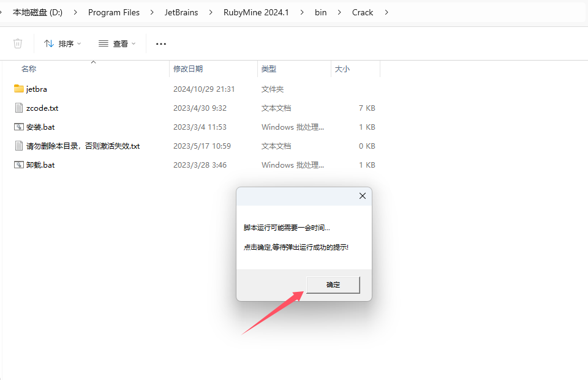The image size is (588, 380).
Task: Select the 安装.bat batch file icon
Action: [x=19, y=127]
